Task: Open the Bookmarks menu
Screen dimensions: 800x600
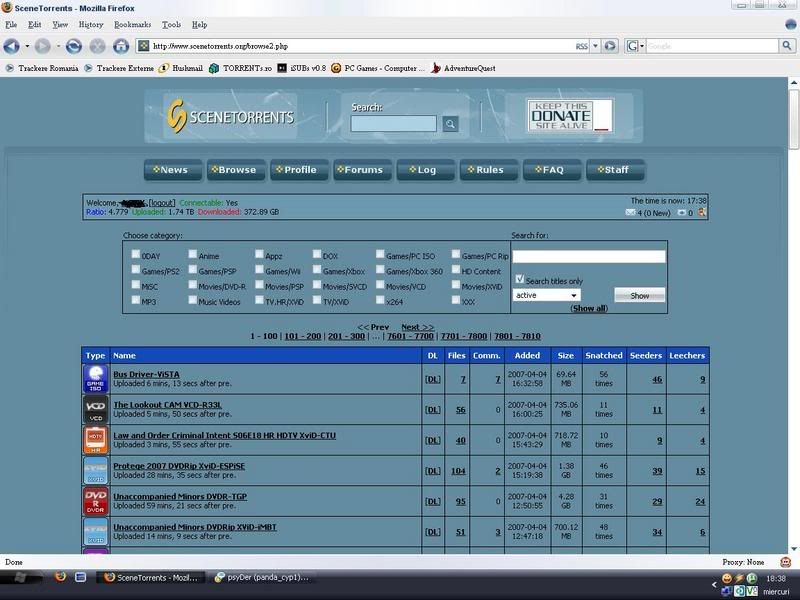Action: (x=133, y=24)
